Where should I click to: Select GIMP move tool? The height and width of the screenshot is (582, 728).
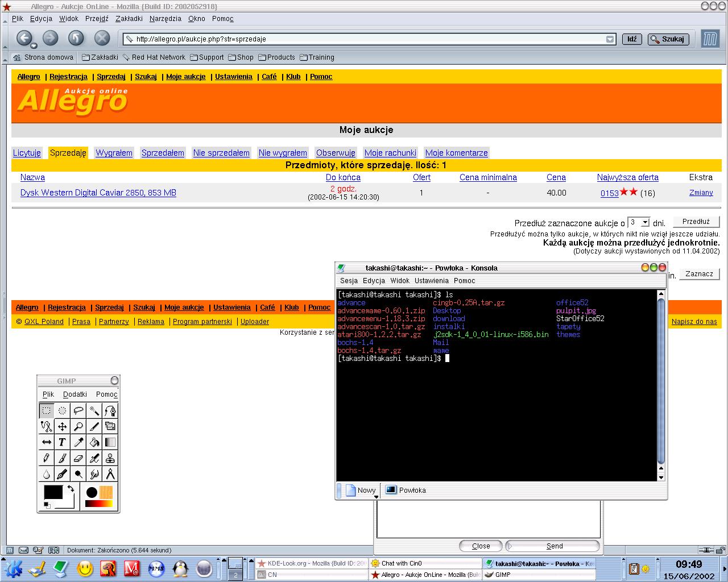coord(63,426)
